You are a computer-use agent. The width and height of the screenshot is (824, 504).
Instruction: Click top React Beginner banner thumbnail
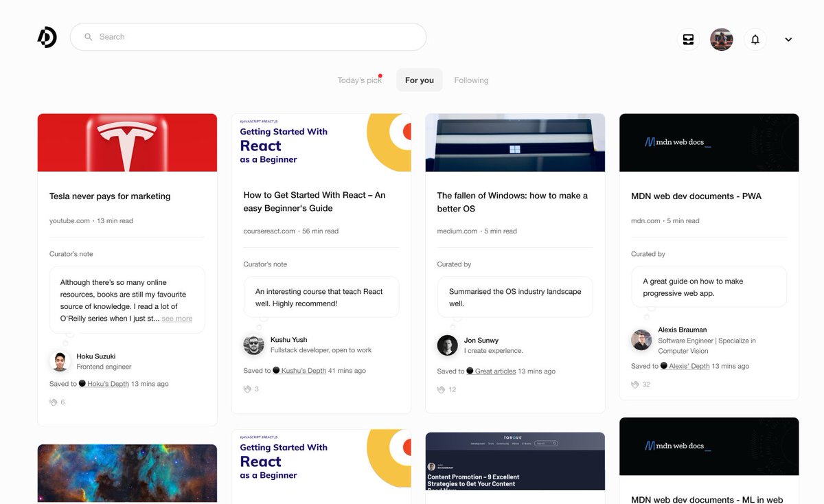pyautogui.click(x=321, y=143)
